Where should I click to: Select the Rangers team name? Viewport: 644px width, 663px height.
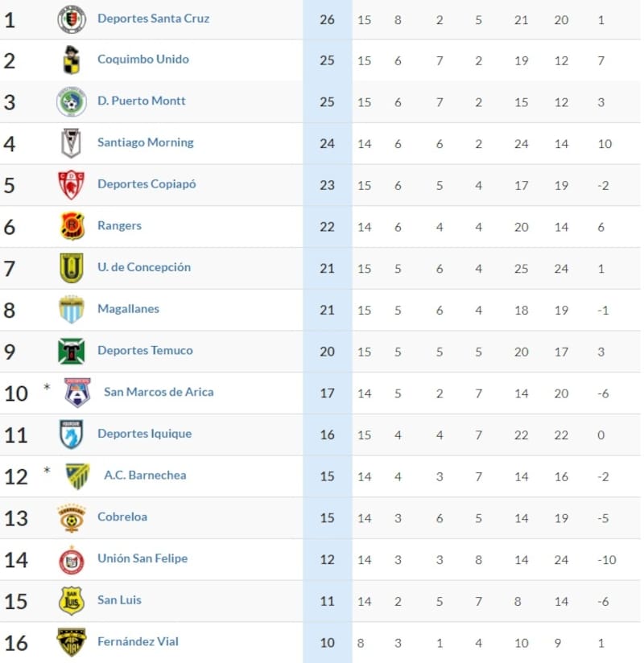coord(119,225)
